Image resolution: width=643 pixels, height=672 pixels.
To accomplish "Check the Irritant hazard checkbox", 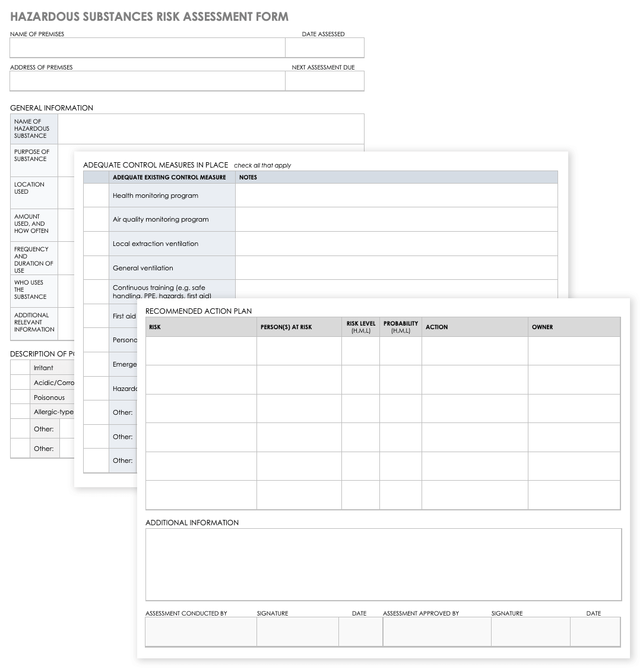I will click(x=20, y=368).
